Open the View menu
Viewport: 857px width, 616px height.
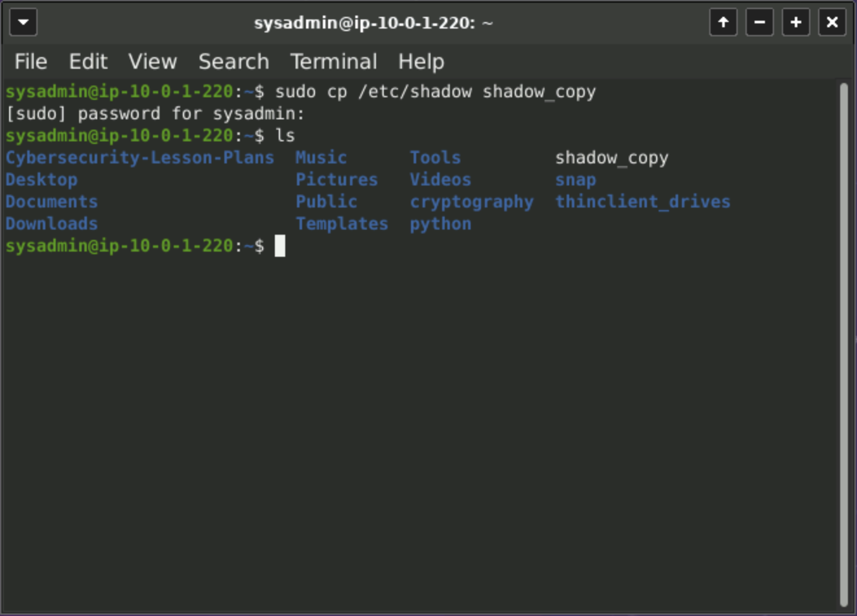tap(152, 62)
